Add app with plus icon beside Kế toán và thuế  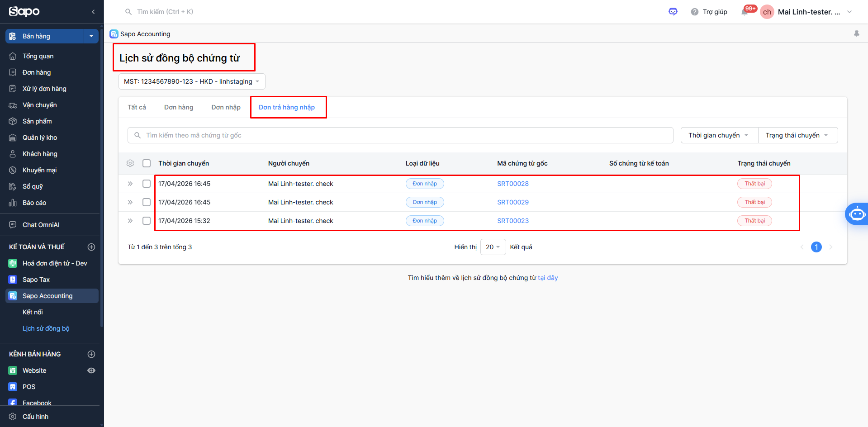click(91, 247)
